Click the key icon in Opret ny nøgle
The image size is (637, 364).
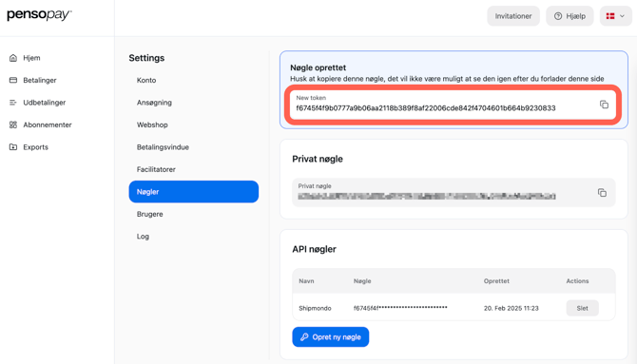coord(304,336)
